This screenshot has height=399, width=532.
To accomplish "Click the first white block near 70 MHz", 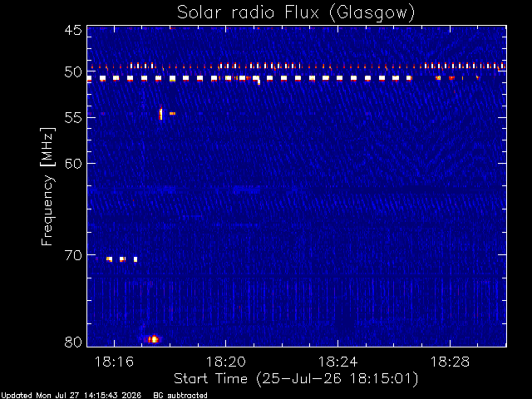I will [109, 259].
